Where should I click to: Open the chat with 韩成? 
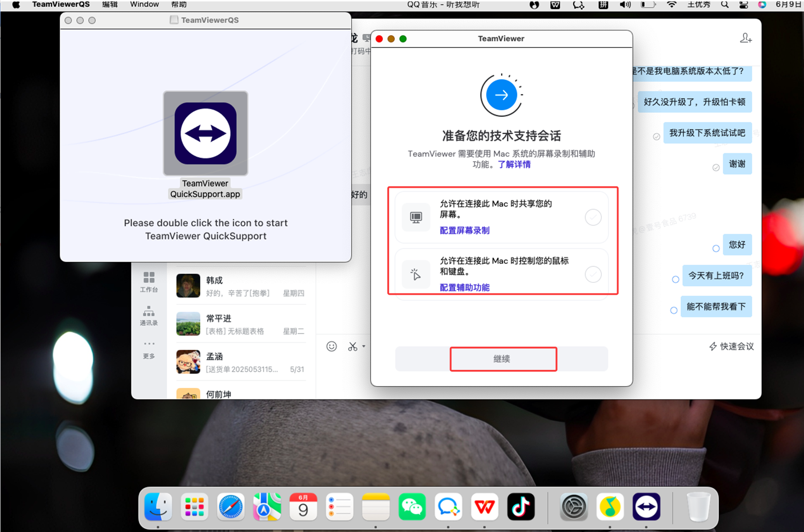click(x=240, y=286)
